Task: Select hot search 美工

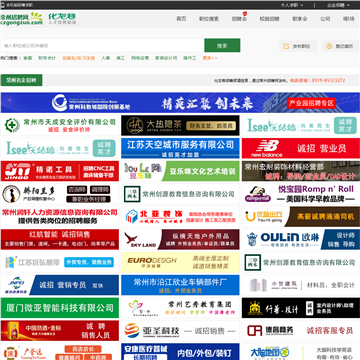Action: [x=120, y=58]
